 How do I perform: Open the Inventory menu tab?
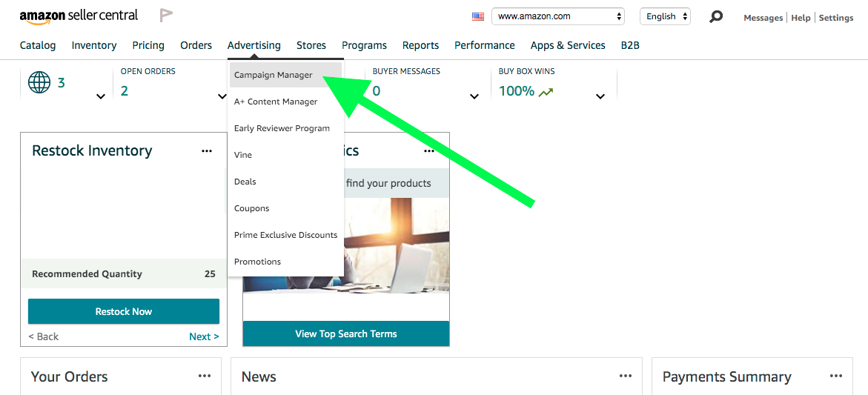[x=94, y=45]
